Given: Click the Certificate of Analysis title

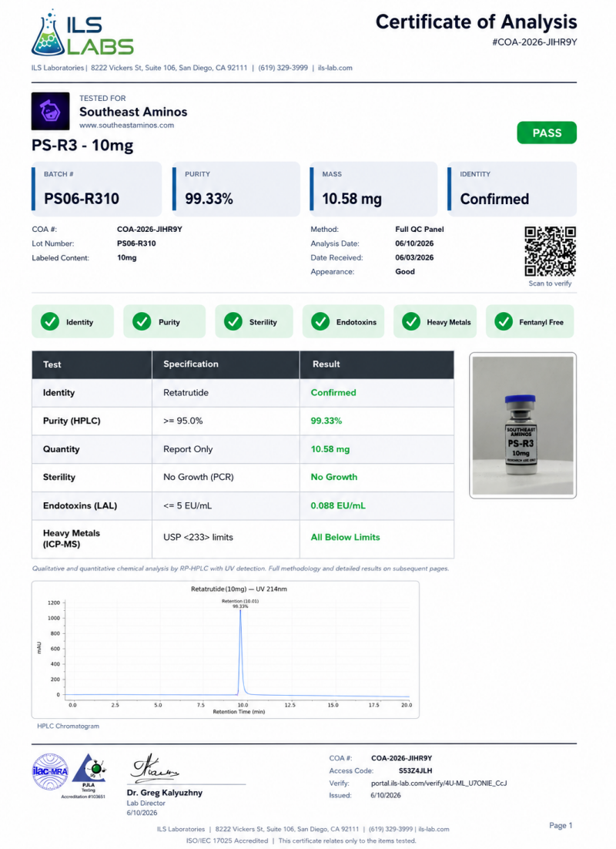Looking at the screenshot, I should click(x=477, y=22).
